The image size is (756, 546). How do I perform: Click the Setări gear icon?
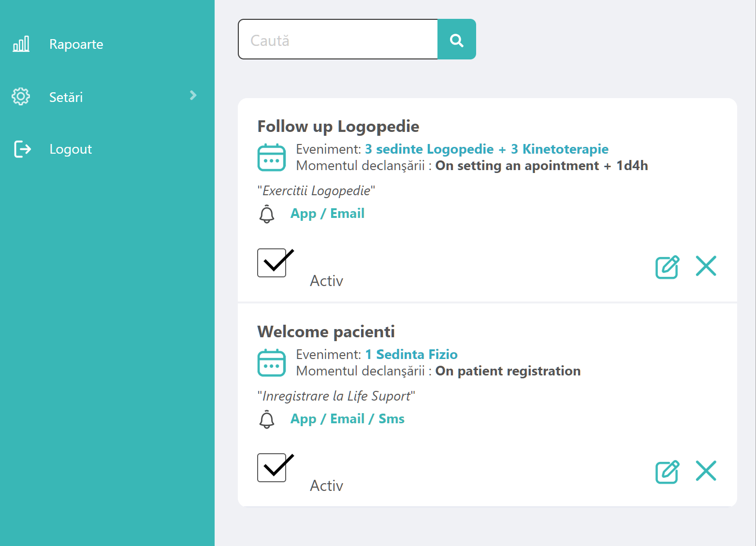click(21, 97)
